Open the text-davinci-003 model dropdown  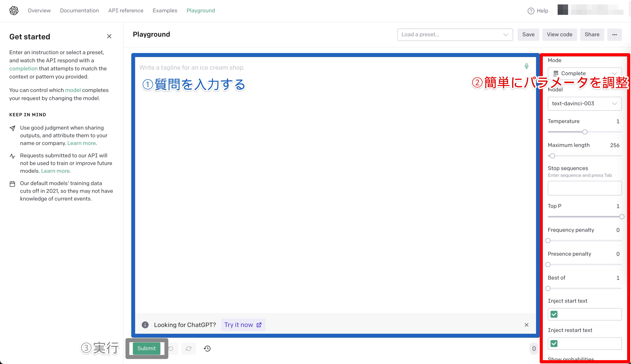pyautogui.click(x=584, y=104)
